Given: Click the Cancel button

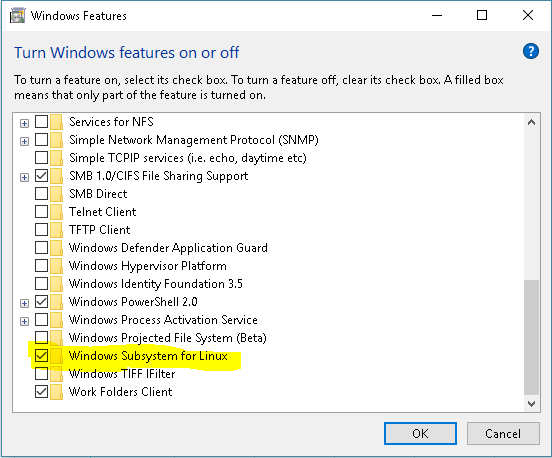Looking at the screenshot, I should [503, 434].
